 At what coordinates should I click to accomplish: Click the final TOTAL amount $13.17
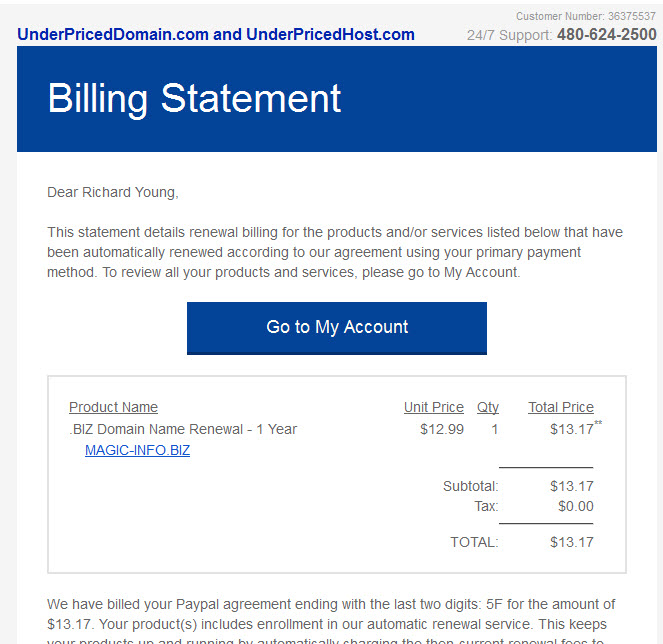[x=572, y=542]
